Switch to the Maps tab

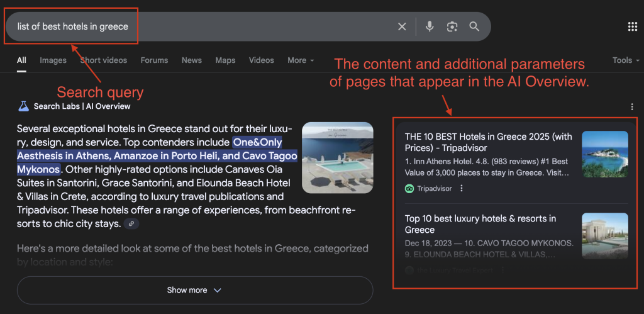(225, 60)
